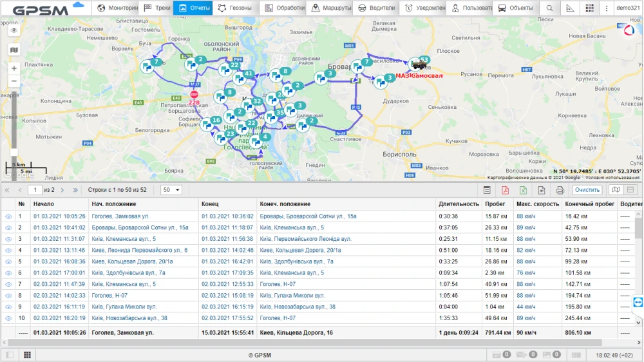Click the Очистить button

[x=587, y=190]
